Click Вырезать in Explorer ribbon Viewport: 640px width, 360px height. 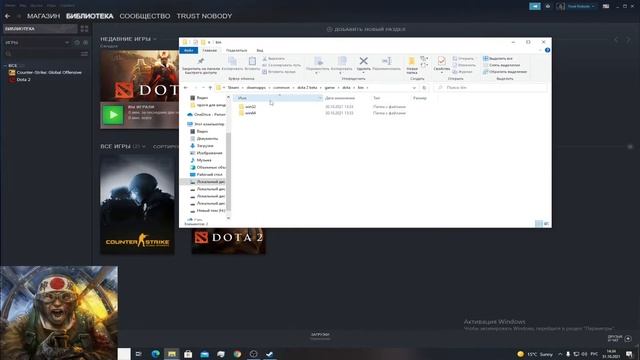click(273, 59)
